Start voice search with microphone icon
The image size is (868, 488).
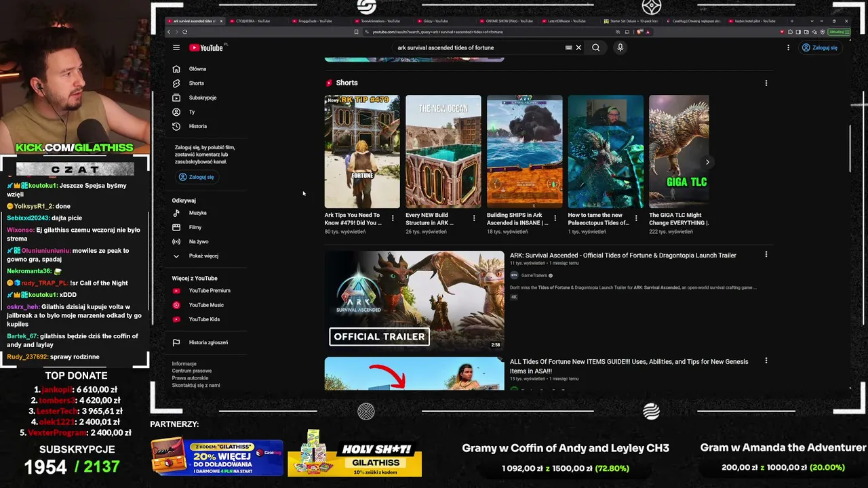[x=620, y=47]
